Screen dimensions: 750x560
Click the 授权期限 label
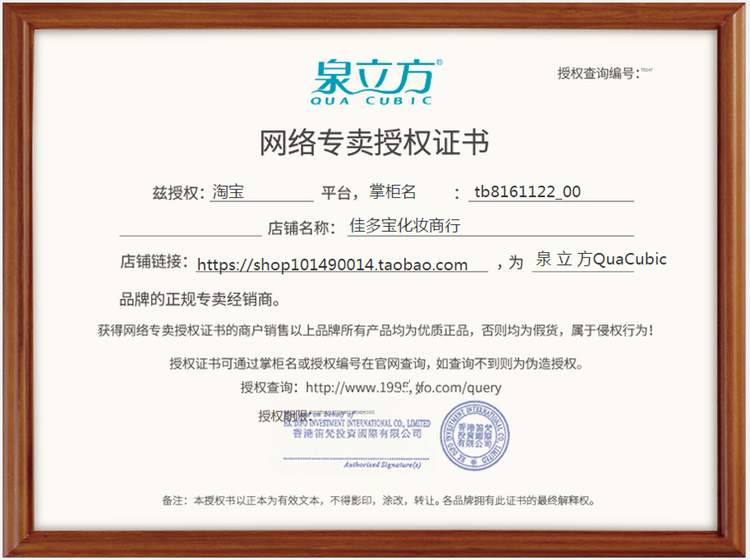(284, 416)
